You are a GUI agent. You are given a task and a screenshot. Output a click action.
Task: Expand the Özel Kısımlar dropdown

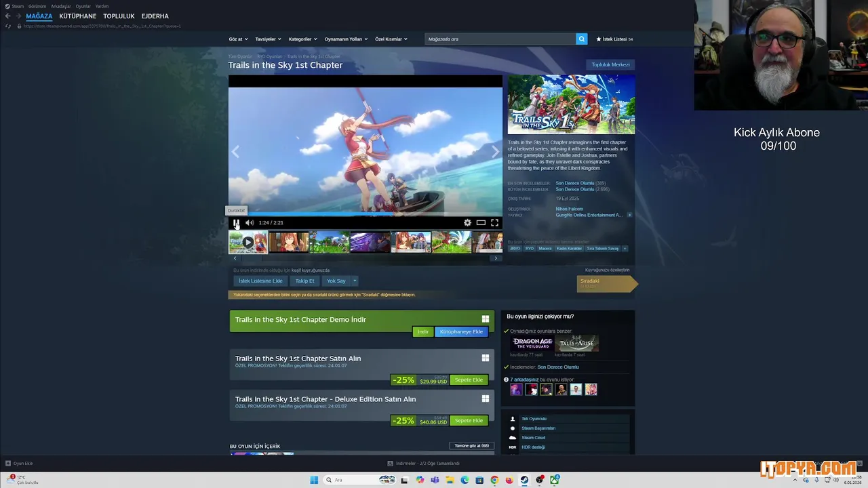(x=391, y=39)
